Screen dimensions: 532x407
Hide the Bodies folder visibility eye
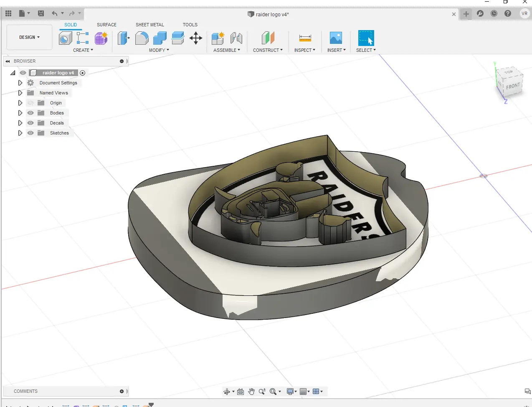tap(30, 113)
